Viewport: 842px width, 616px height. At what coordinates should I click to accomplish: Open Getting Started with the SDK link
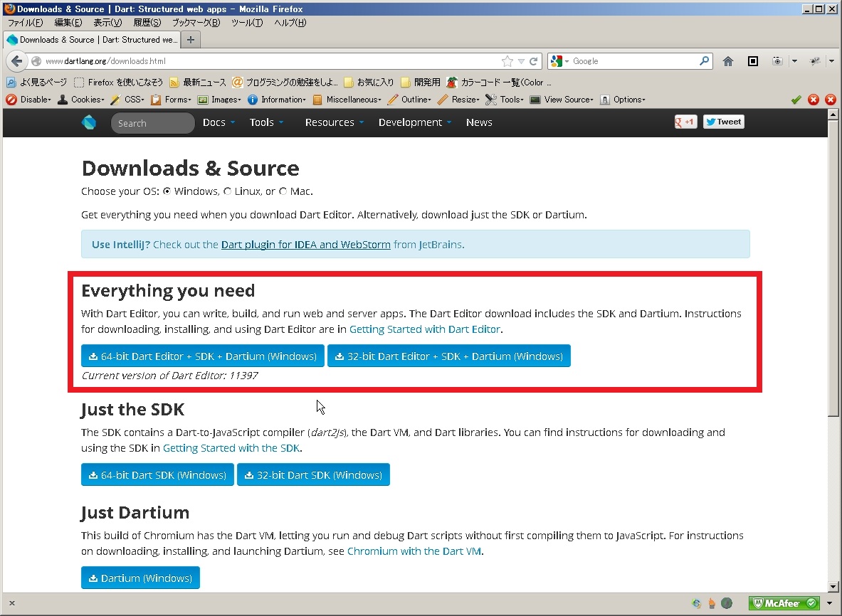coord(231,448)
